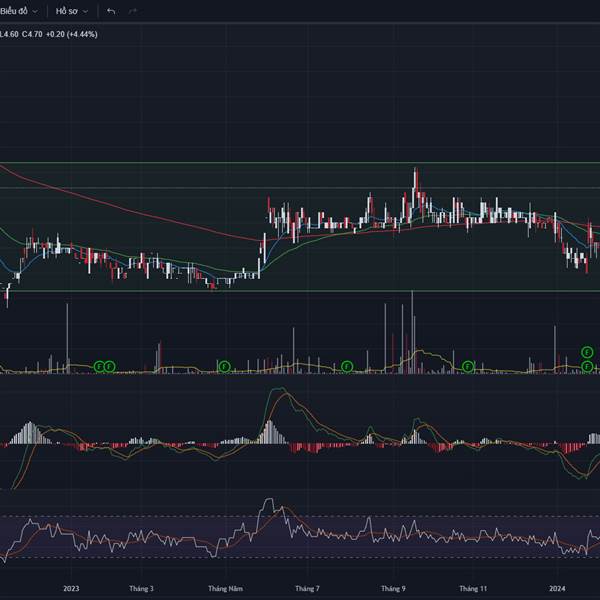Select the right marker of the adjacent pair after 2023
Screen dimensions: 600x600
point(109,367)
